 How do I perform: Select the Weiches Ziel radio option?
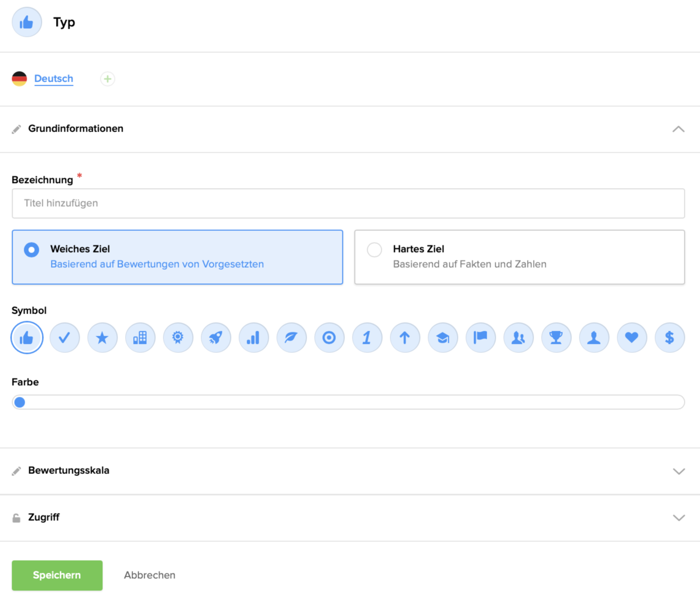pyautogui.click(x=32, y=250)
